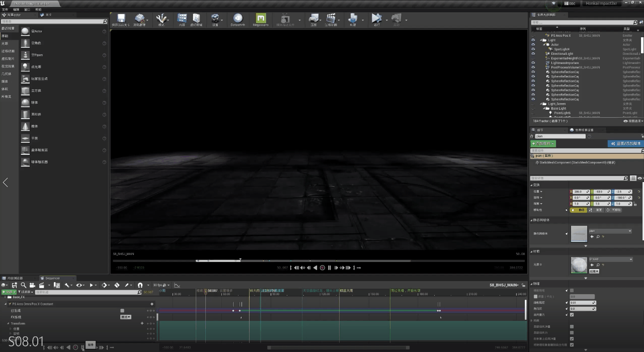Screen dimensions: 644x352
Task: Toggle Sequencer snapping magnet icon
Action: 140,285
